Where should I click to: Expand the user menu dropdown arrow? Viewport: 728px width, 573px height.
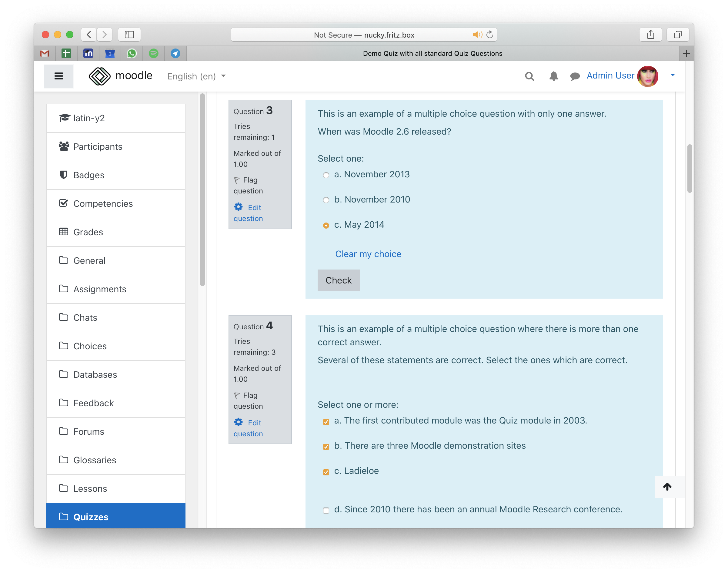673,75
